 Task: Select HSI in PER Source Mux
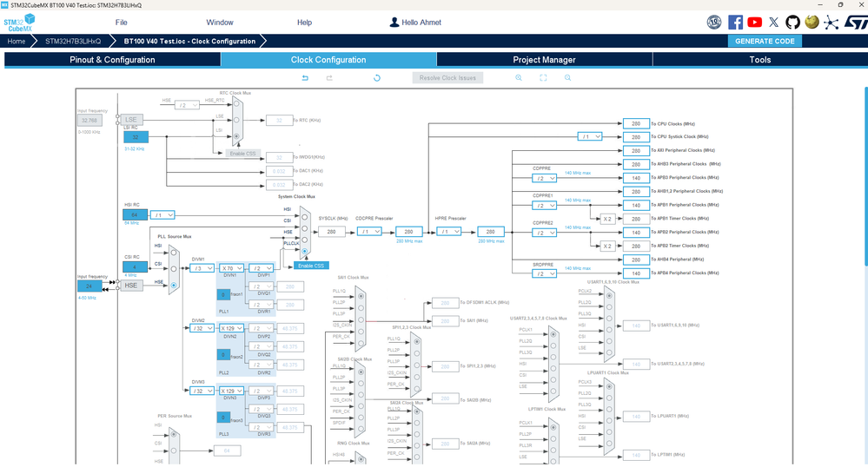coord(174,434)
